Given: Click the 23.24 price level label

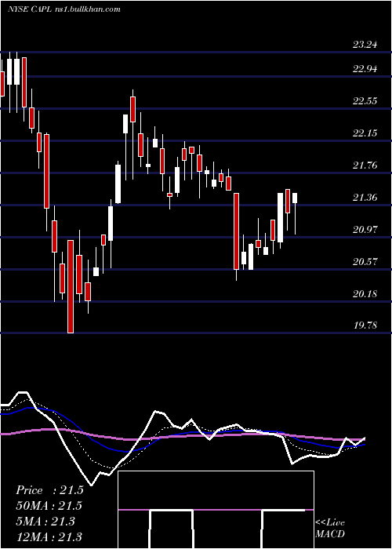Looking at the screenshot, I should click(365, 45).
